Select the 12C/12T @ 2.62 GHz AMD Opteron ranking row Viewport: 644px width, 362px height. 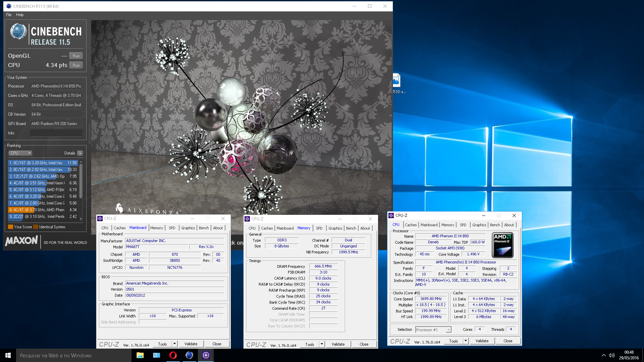tap(43, 176)
